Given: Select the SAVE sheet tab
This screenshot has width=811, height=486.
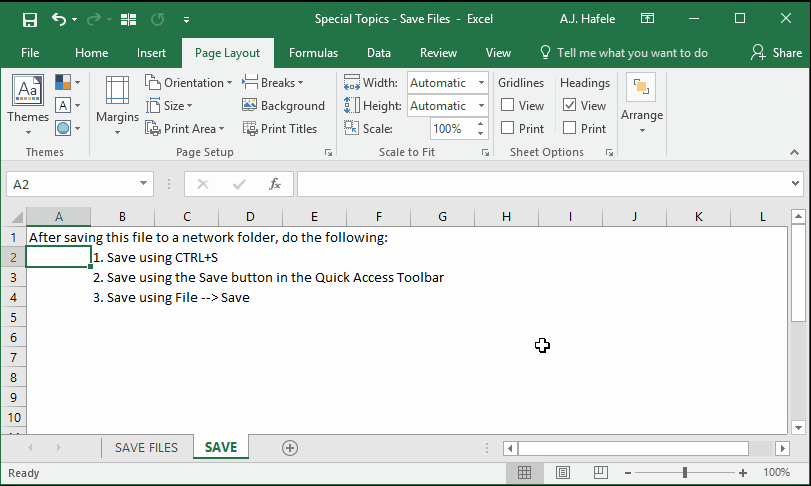Looking at the screenshot, I should click(x=221, y=447).
